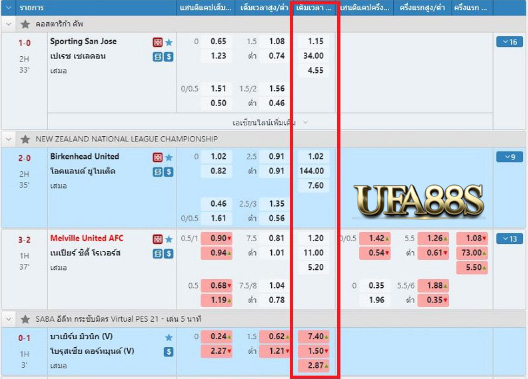Collapse the Costa Rica Cup league section

click(9, 24)
